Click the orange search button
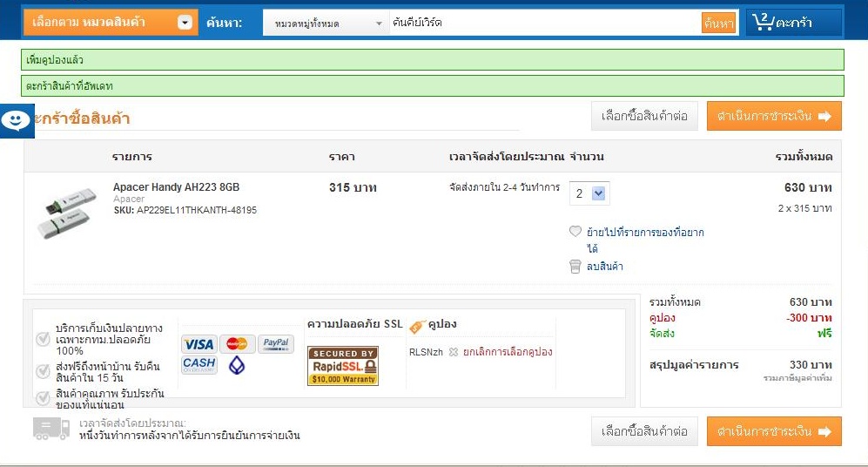 coord(718,23)
